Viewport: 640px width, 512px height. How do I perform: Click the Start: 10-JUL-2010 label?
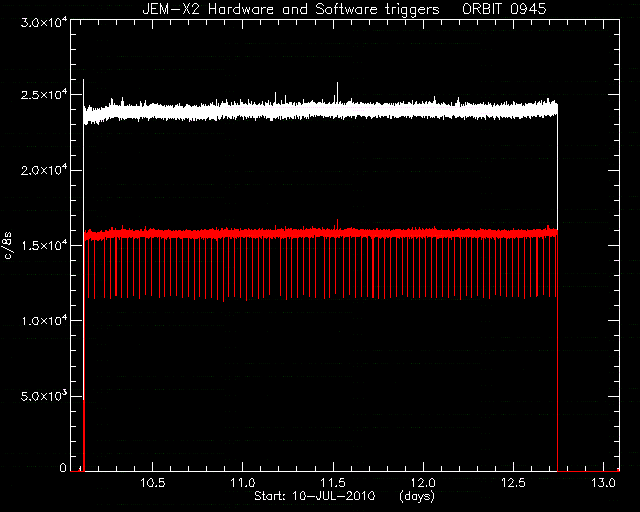314,496
